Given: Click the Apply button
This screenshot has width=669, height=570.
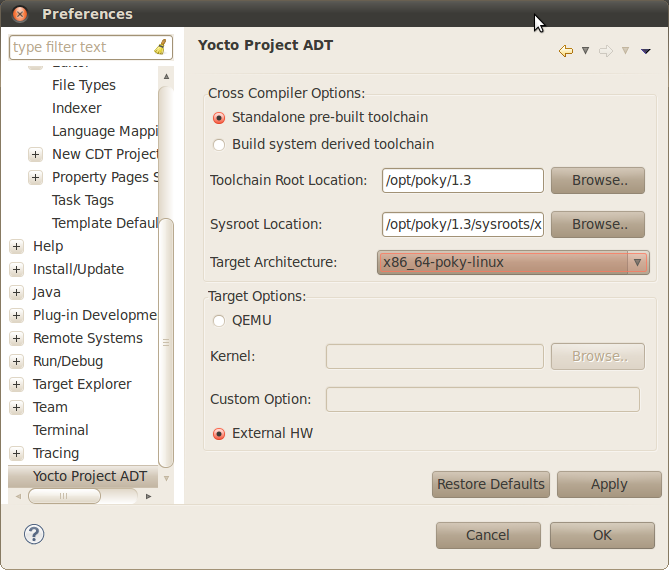Looking at the screenshot, I should tap(609, 484).
